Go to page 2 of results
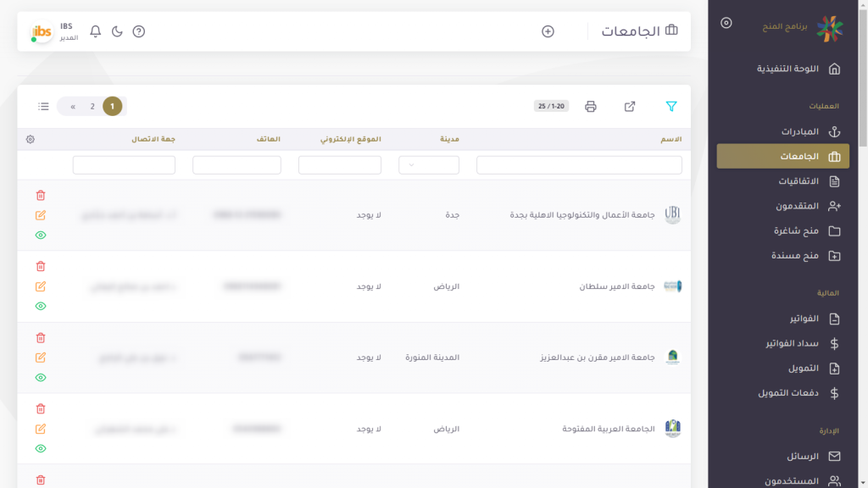This screenshot has height=488, width=868. [92, 107]
